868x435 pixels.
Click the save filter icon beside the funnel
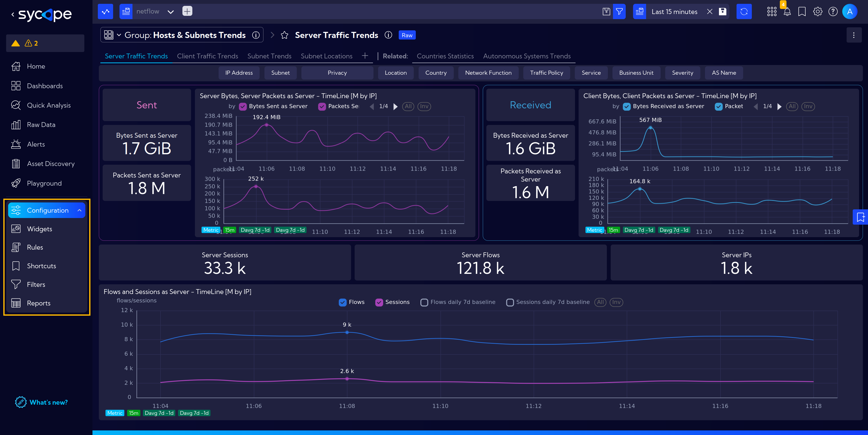click(606, 11)
